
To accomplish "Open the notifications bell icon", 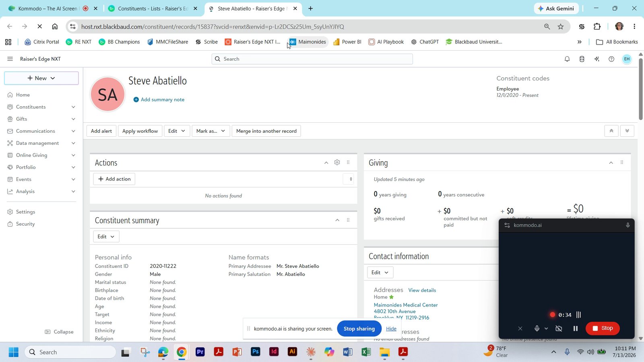I will pyautogui.click(x=567, y=59).
